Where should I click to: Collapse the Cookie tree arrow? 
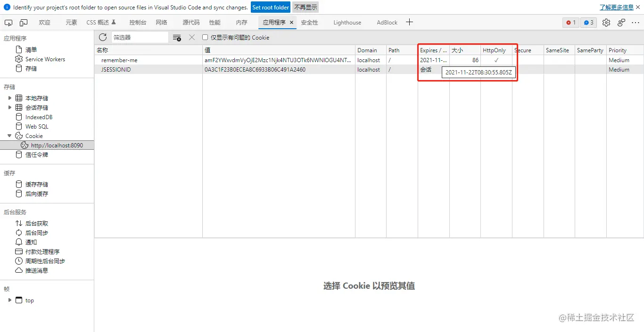click(x=9, y=136)
